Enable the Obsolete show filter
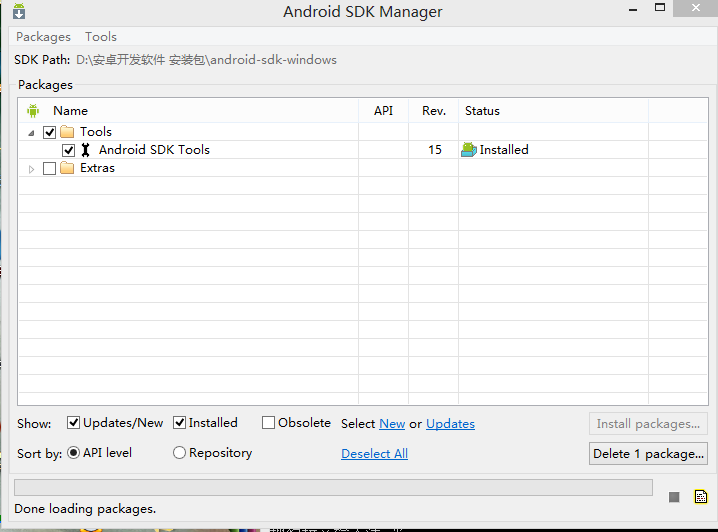This screenshot has height=532, width=718. coord(268,423)
